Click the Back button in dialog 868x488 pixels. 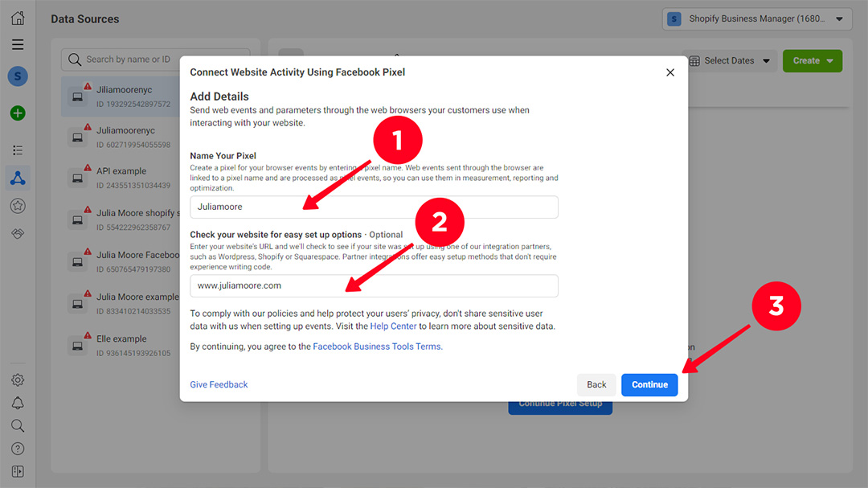(596, 385)
